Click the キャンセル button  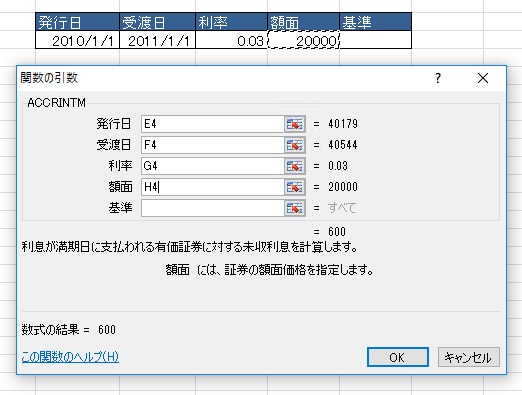click(x=468, y=357)
